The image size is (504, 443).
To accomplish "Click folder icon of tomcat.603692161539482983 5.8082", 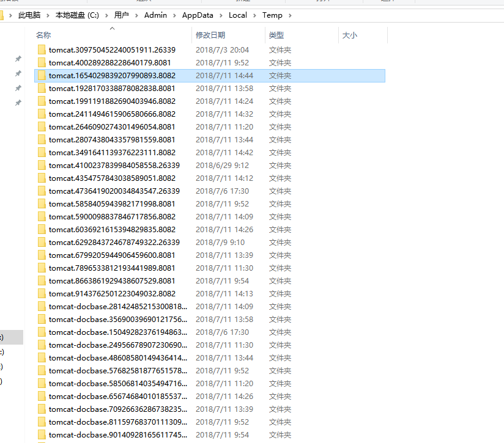I will click(x=42, y=230).
